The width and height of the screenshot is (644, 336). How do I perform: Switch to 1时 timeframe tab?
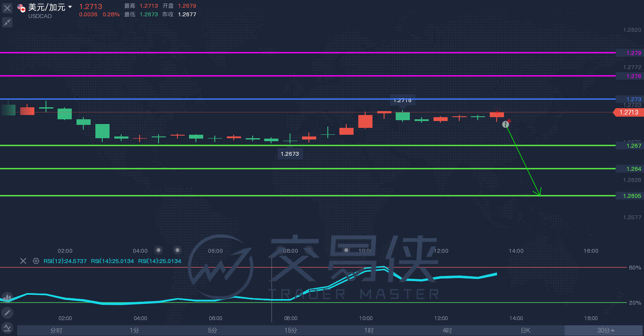369,330
